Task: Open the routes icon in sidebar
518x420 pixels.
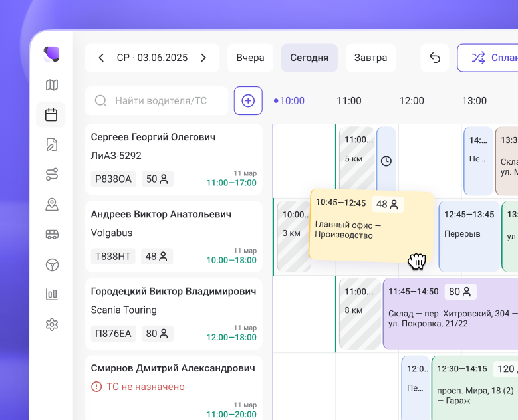Action: point(51,174)
